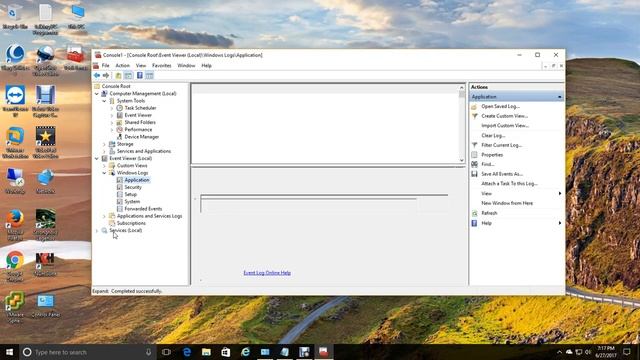640x360 pixels.
Task: Launch Google Chrome from the desktop
Action: [x=15, y=266]
